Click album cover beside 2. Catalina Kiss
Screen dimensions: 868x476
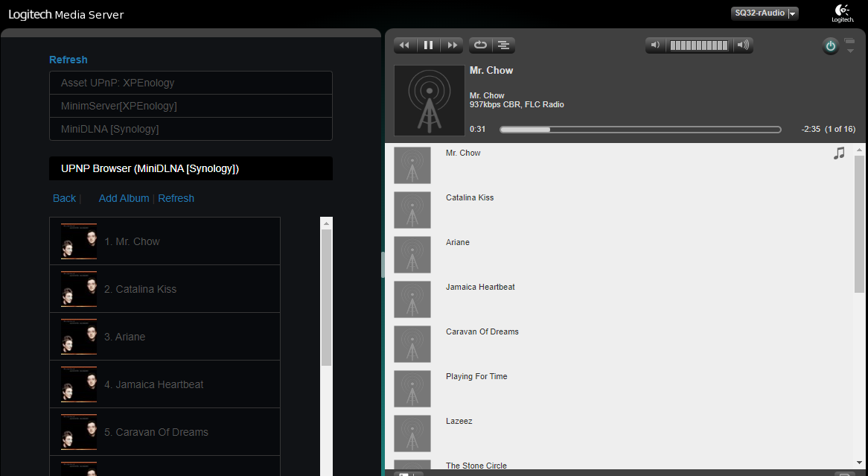[x=79, y=289]
